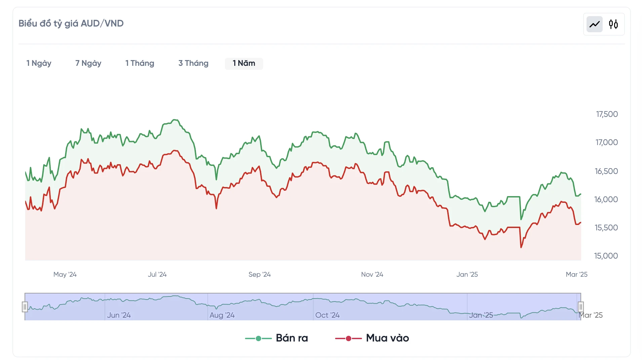Screen dimensions: 642x364
Task: Switch to candlestick chart view icon
Action: (x=613, y=24)
